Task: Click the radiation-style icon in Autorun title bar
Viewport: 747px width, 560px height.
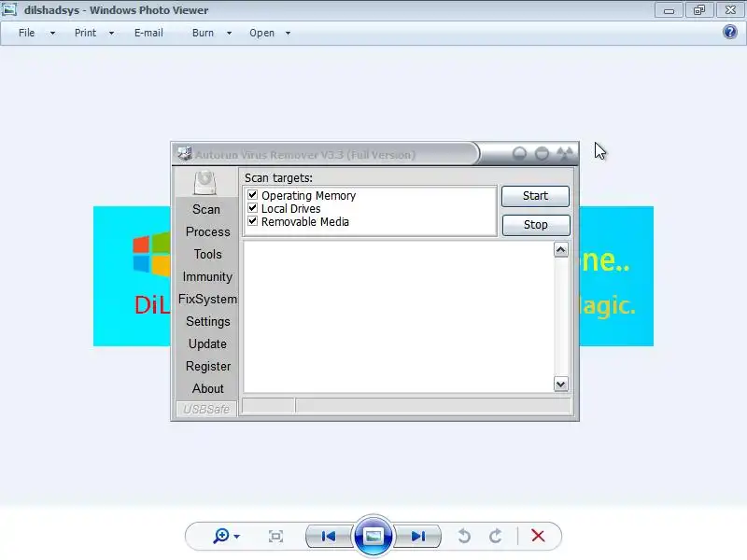Action: (x=565, y=153)
